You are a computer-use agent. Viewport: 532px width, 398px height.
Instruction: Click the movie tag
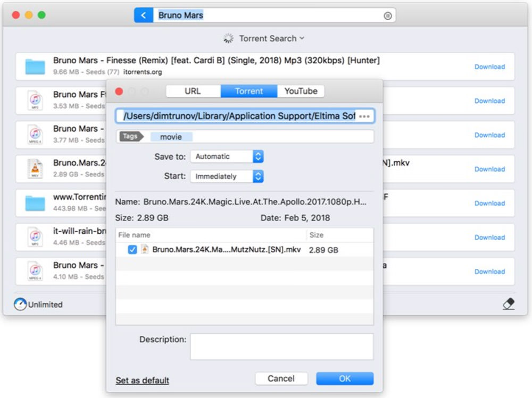pyautogui.click(x=171, y=137)
